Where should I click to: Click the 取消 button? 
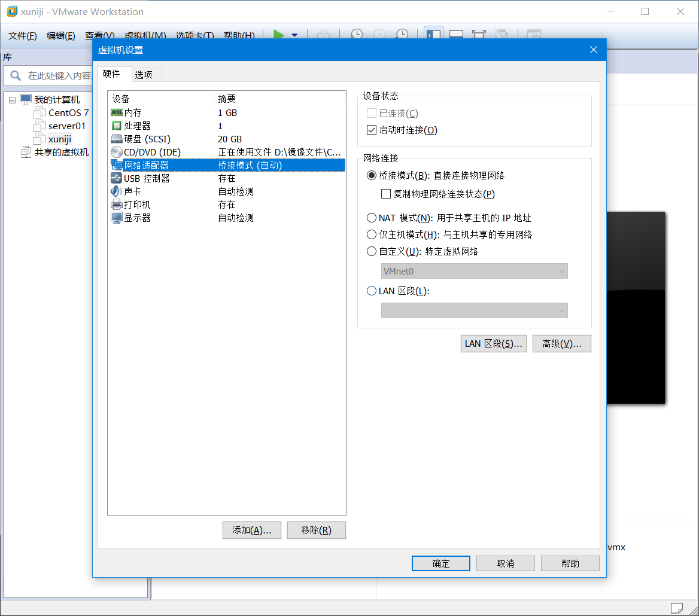click(x=506, y=563)
